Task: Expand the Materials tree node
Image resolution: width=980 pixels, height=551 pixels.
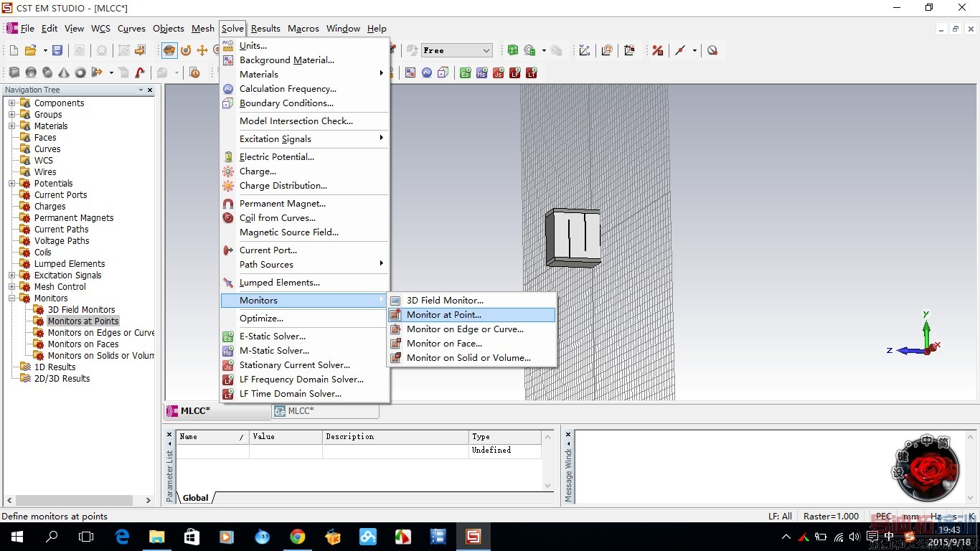Action: point(11,126)
